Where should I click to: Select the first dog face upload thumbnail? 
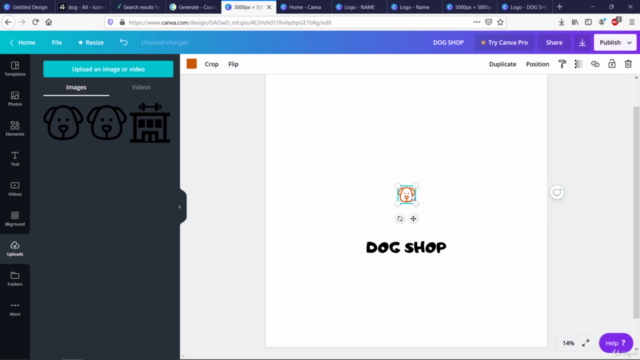coord(63,122)
